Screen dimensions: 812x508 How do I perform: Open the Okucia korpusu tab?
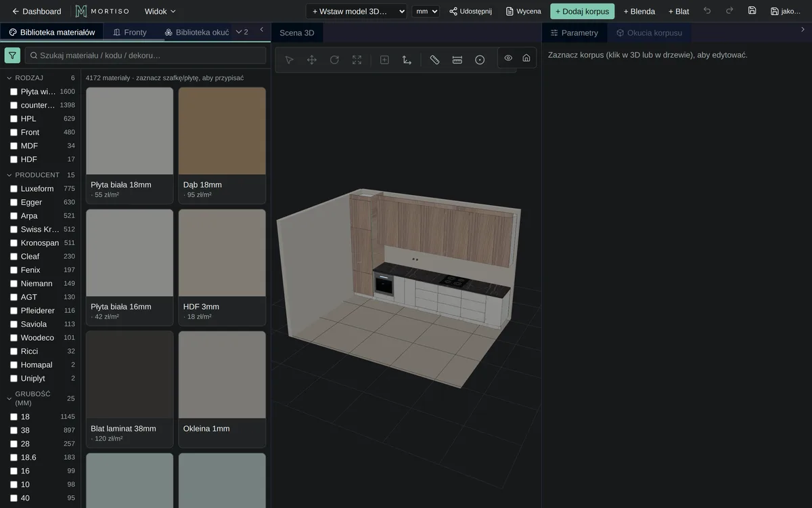(x=649, y=33)
